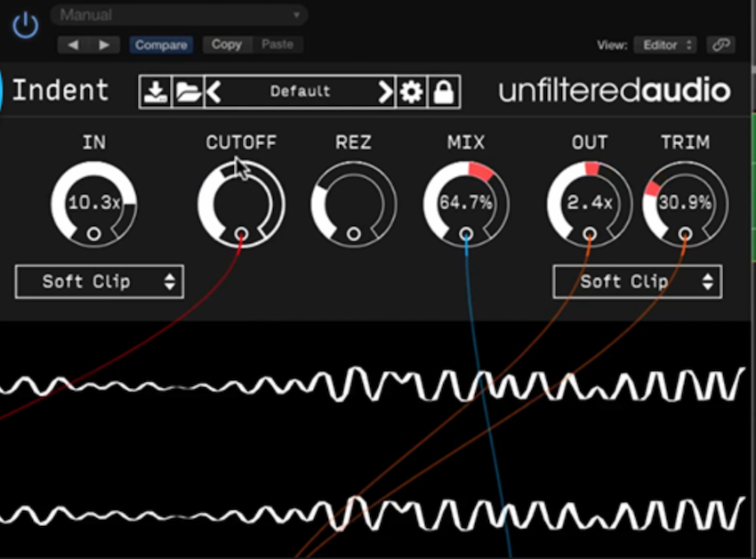Toggle the Compare button
This screenshot has height=559, width=756.
coord(161,45)
